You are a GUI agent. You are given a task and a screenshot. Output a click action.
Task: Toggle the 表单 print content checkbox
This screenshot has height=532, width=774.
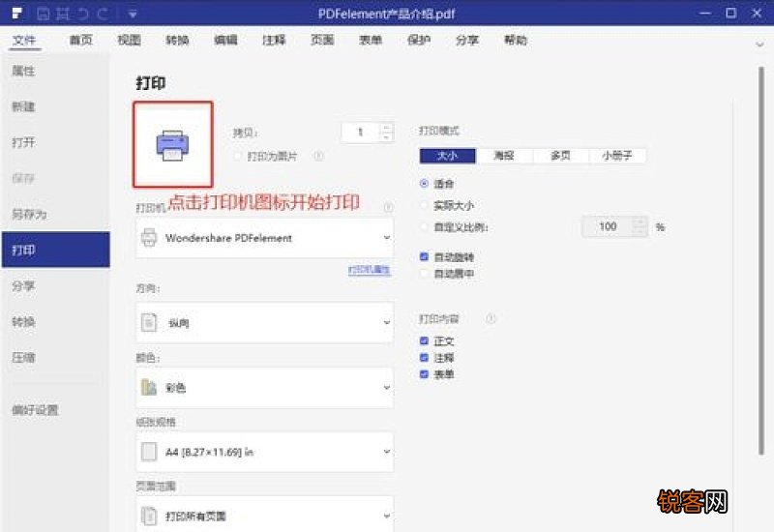tap(424, 374)
